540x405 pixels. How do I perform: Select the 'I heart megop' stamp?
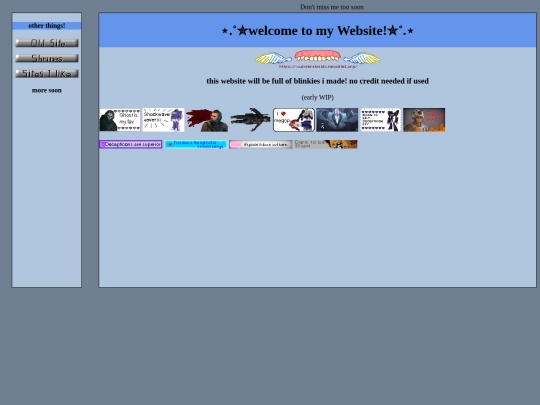click(x=294, y=120)
